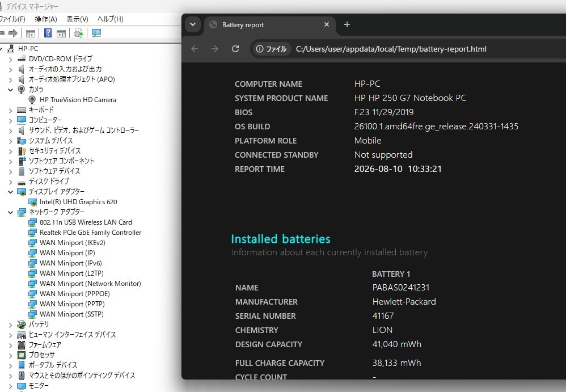Click design capacity 41,040 mWh value
566x392 pixels.
[396, 344]
